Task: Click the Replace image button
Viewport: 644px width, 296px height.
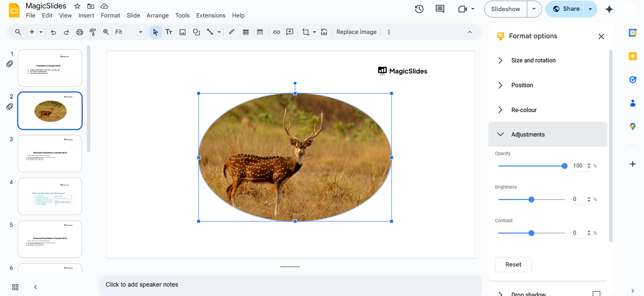Action: [356, 32]
